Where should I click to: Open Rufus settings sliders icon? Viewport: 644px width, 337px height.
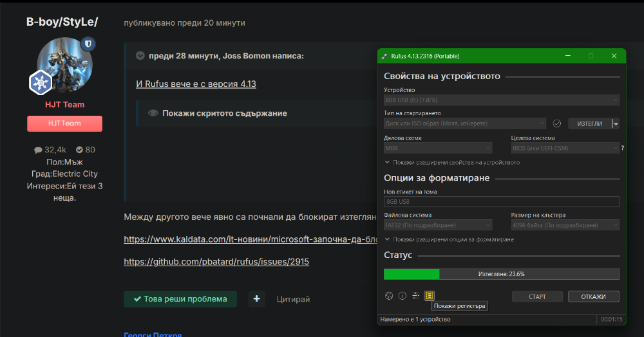click(x=415, y=296)
